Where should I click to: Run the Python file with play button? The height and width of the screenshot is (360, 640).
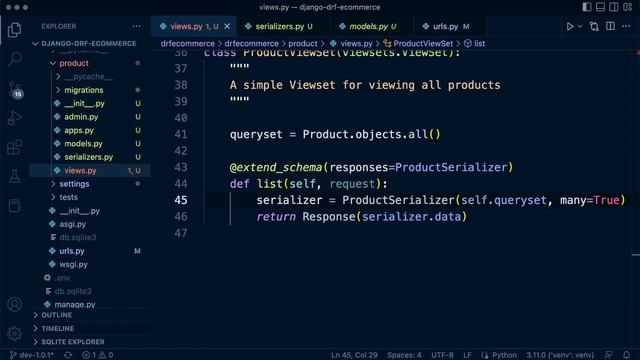tap(570, 27)
